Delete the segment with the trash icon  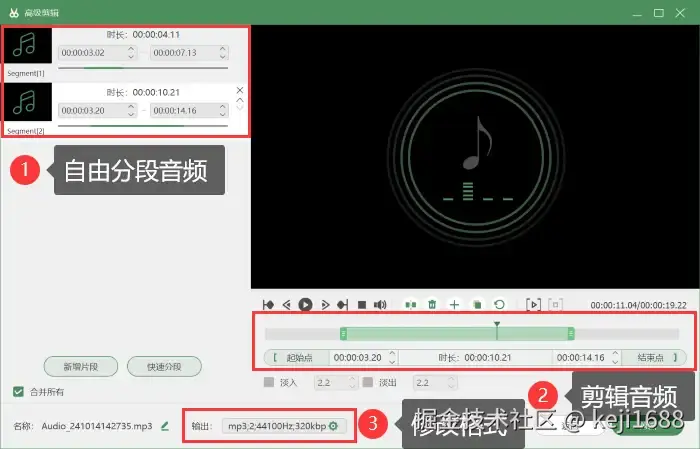coord(432,305)
